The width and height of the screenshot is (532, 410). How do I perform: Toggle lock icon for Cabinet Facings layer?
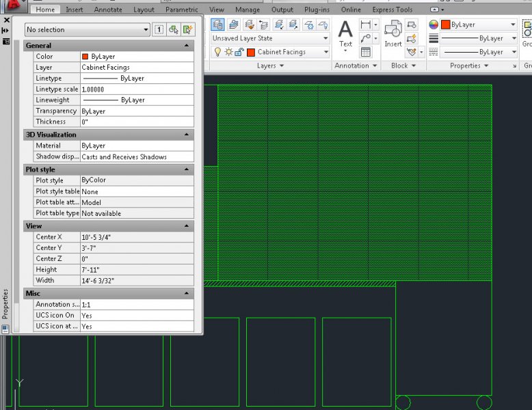coord(239,52)
